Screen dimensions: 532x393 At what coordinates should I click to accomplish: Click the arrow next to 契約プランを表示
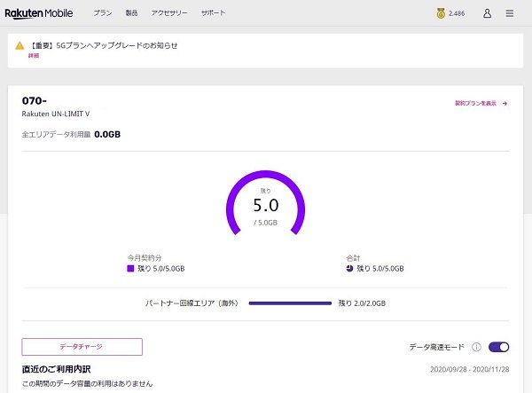click(x=505, y=103)
